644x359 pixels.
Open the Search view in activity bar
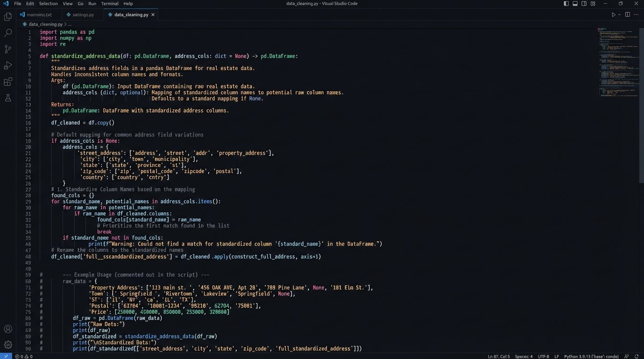[x=8, y=33]
